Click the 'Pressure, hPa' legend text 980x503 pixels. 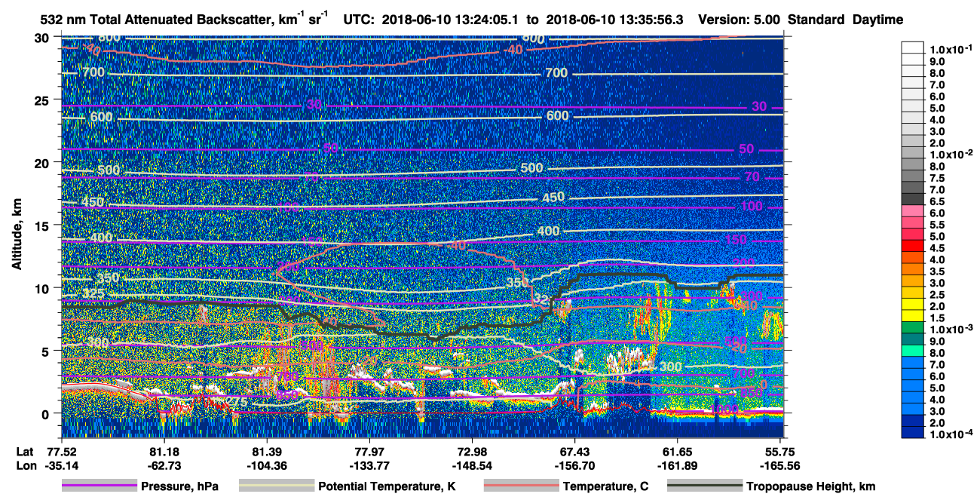click(179, 487)
